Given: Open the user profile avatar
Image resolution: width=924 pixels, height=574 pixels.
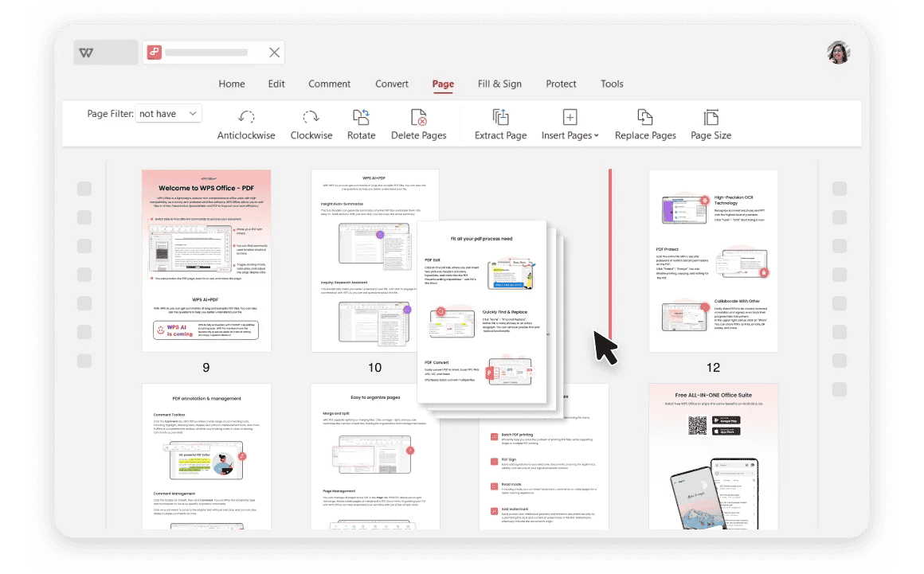Looking at the screenshot, I should [x=838, y=53].
